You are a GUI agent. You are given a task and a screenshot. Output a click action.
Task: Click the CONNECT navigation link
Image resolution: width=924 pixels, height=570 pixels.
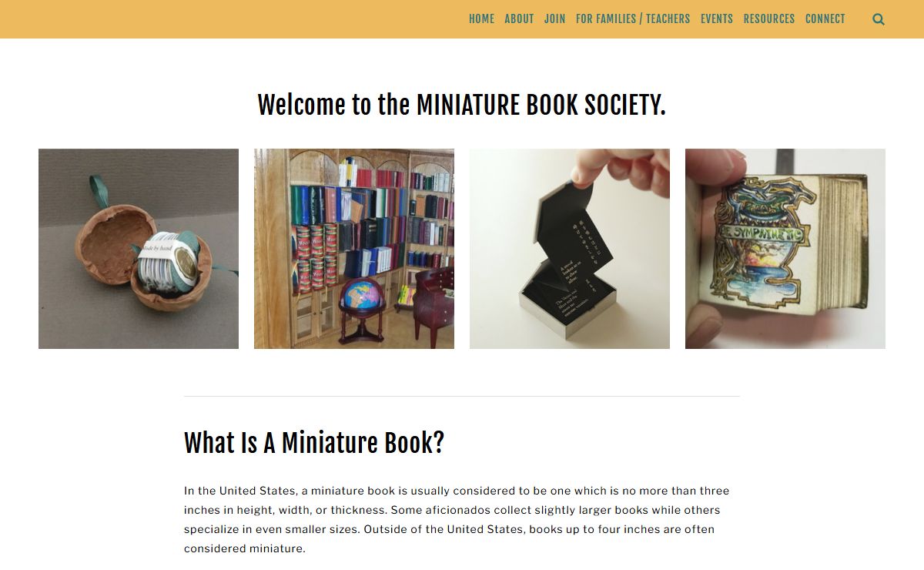[x=825, y=19]
